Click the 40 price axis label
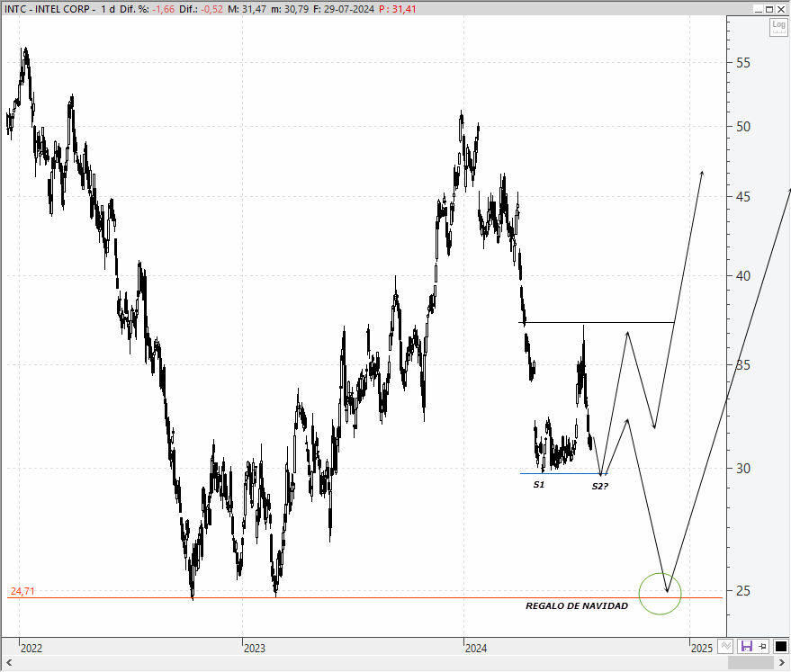 [x=743, y=276]
